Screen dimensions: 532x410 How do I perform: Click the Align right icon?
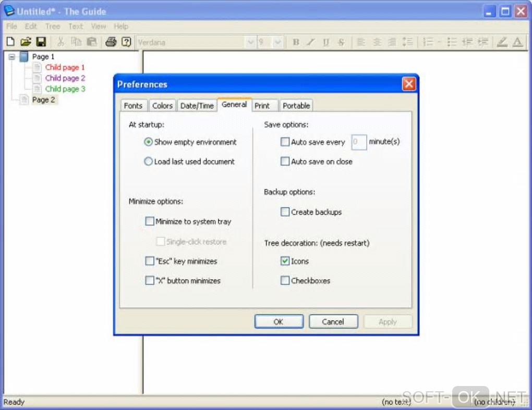(x=392, y=42)
